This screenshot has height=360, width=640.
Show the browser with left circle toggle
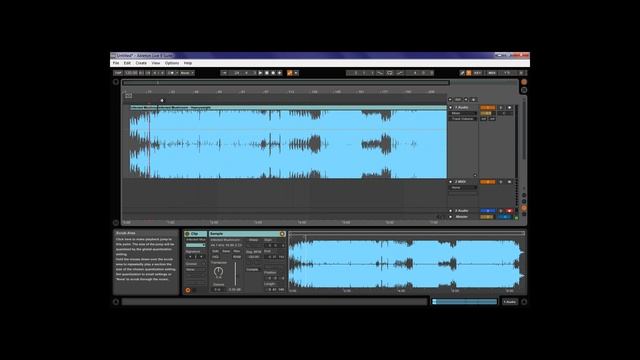pyautogui.click(x=116, y=82)
